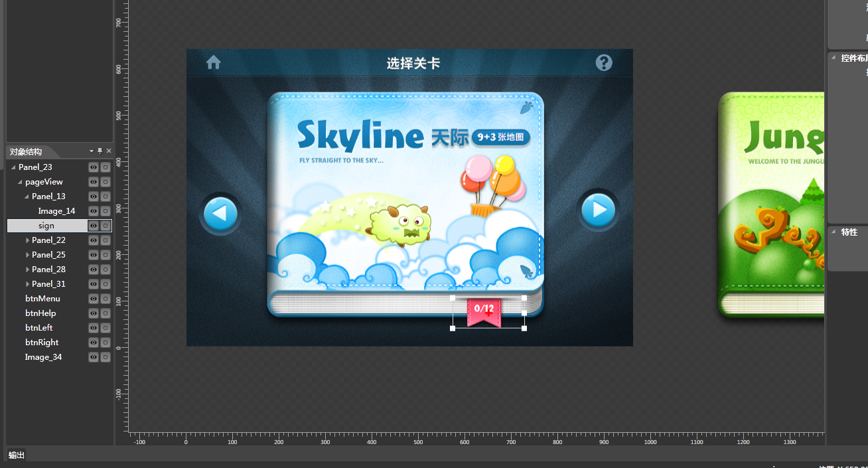Image resolution: width=868 pixels, height=468 pixels.
Task: Click the home icon in the game canvas
Action: [213, 62]
